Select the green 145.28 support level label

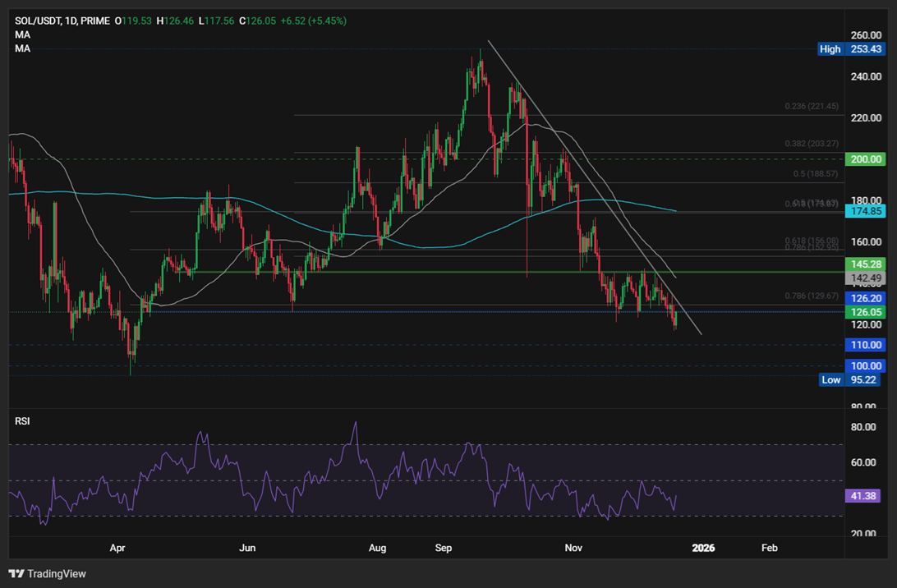(x=865, y=264)
